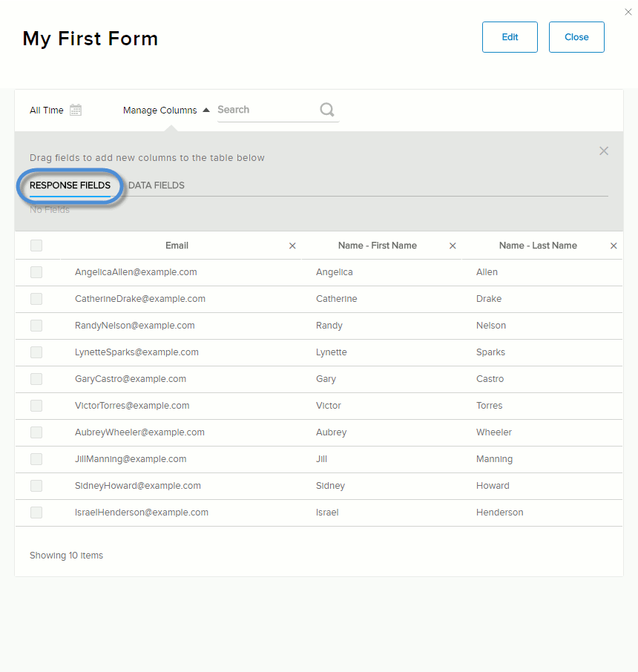Screen dimensions: 638x672
Task: Click the Close button
Action: (576, 37)
